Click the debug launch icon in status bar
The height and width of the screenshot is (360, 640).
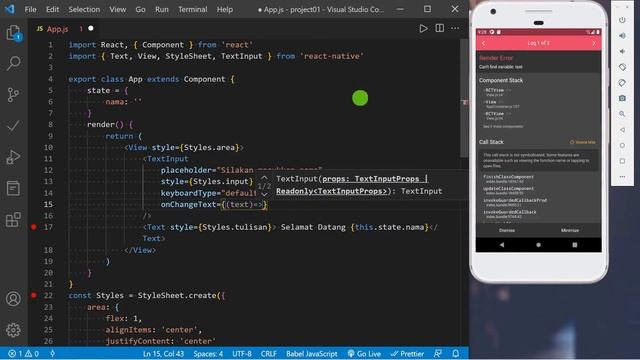(53, 353)
